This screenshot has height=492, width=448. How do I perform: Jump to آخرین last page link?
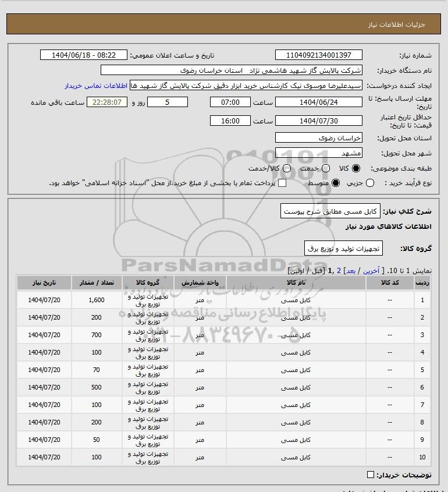(371, 271)
